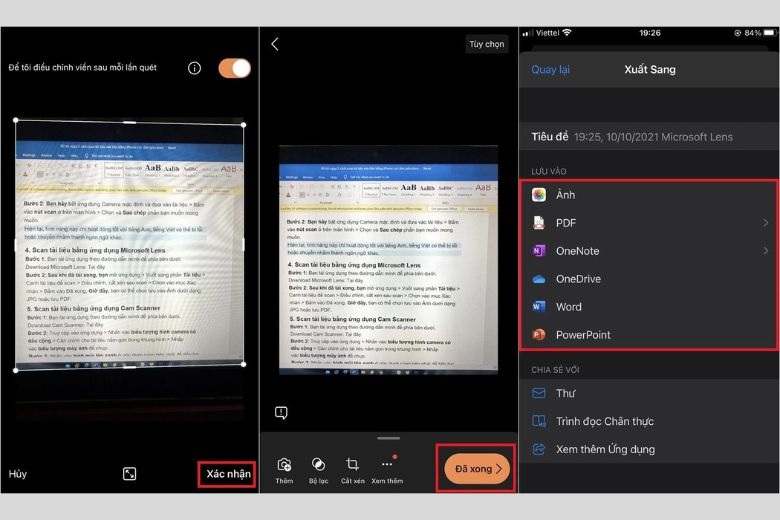Pull up the bottom toolbar handle

coord(389,438)
